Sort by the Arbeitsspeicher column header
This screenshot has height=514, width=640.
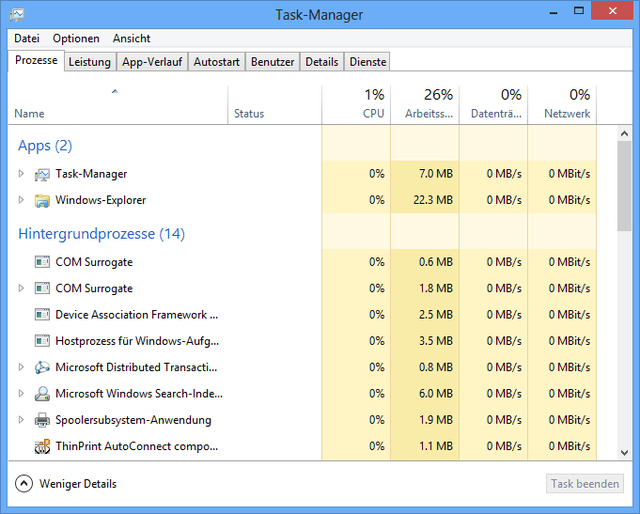tap(425, 105)
